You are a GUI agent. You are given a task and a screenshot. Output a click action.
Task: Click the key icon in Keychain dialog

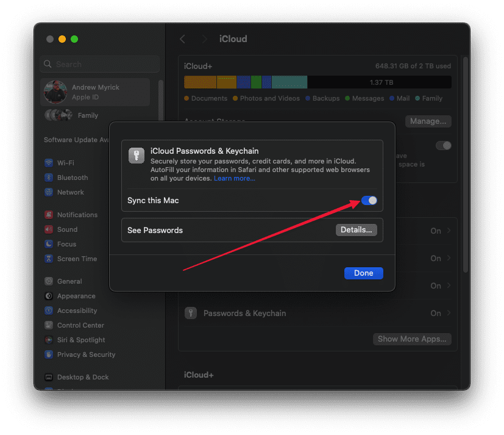(x=137, y=156)
